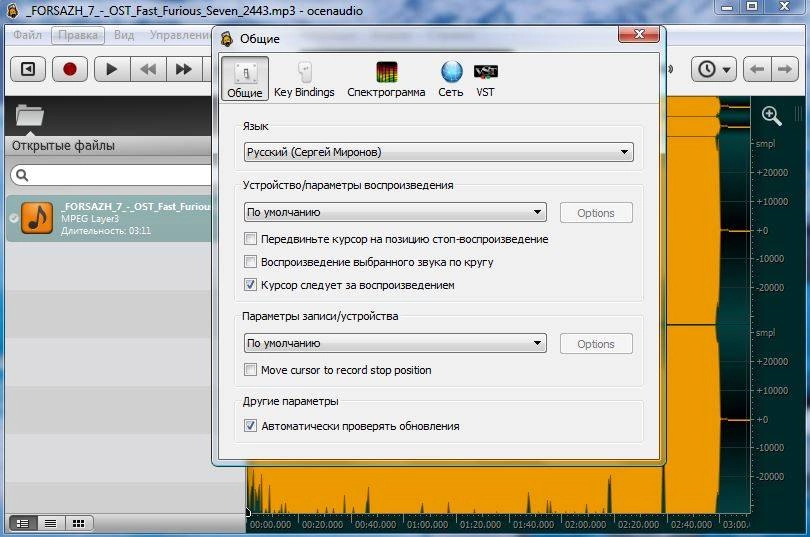This screenshot has width=810, height=537.
Task: Open the clock time-format button
Action: 714,69
